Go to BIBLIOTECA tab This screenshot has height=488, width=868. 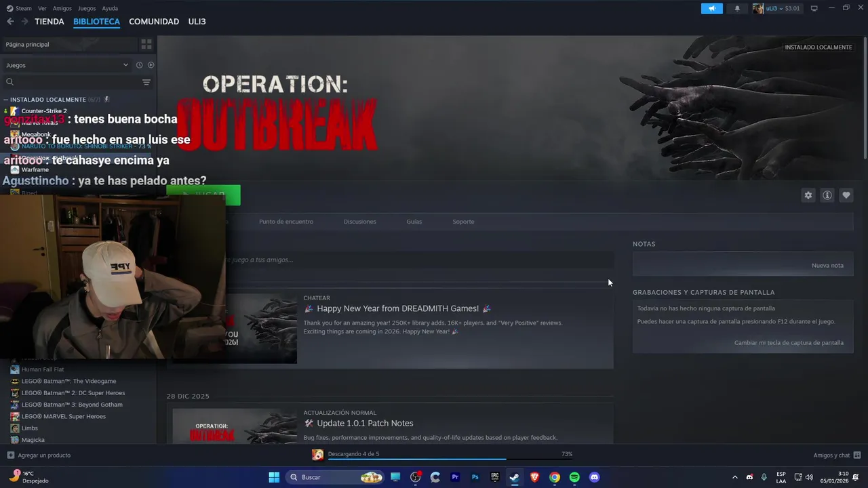pos(96,22)
